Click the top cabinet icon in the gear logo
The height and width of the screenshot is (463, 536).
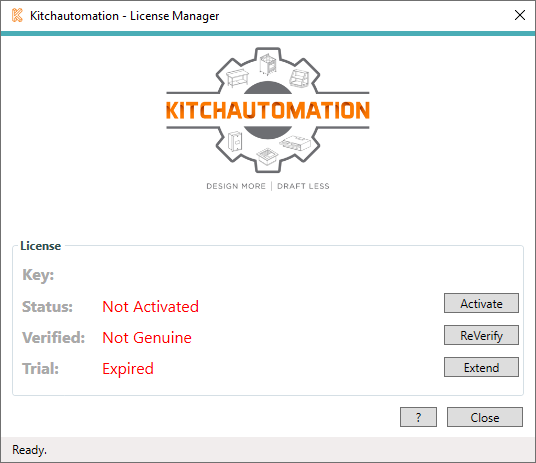268,64
